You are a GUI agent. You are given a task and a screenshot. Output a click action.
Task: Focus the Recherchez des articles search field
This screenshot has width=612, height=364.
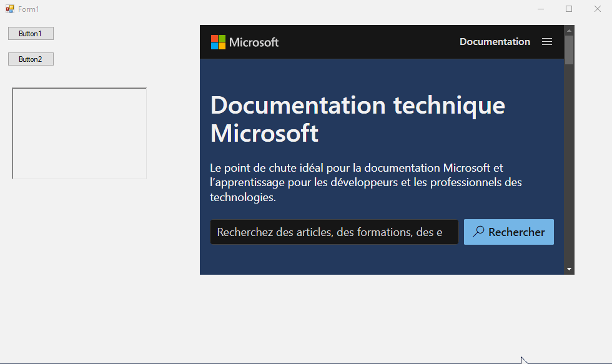coord(334,232)
